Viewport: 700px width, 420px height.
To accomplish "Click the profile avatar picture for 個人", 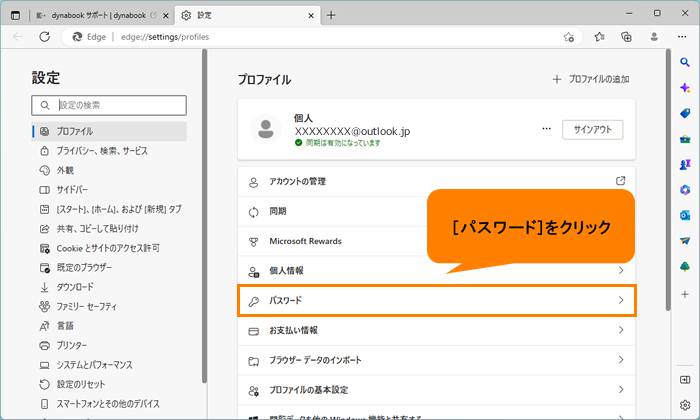I will 266,129.
